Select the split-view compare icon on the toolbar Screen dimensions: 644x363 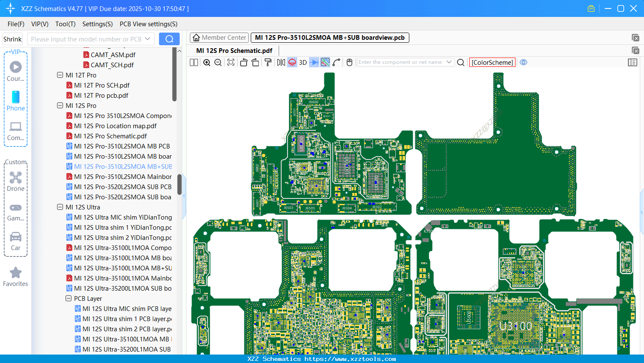click(194, 62)
